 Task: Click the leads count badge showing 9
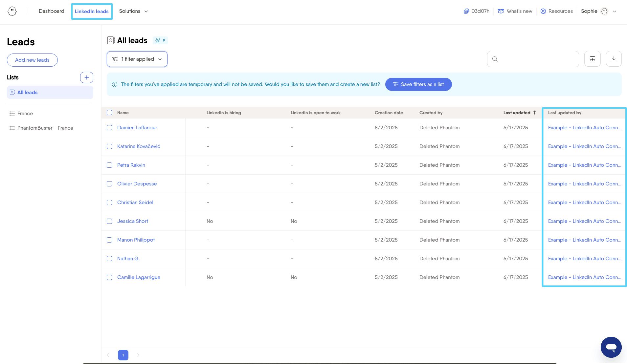pos(160,40)
